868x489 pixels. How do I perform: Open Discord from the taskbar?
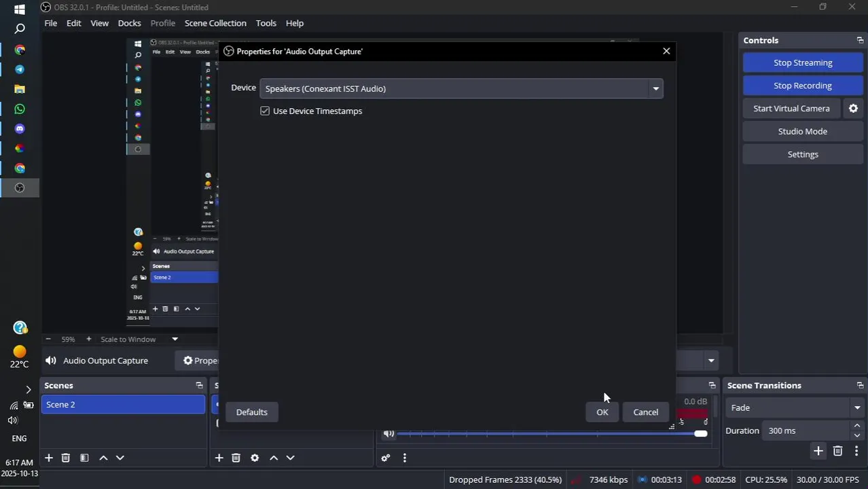pos(20,128)
